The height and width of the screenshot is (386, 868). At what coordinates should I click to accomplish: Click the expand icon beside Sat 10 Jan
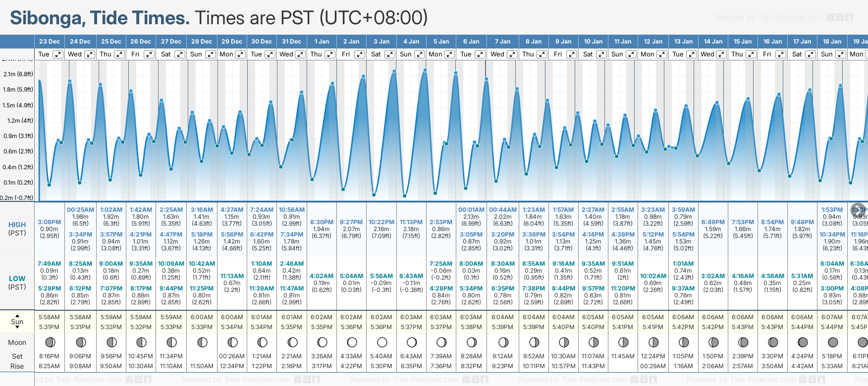point(601,54)
